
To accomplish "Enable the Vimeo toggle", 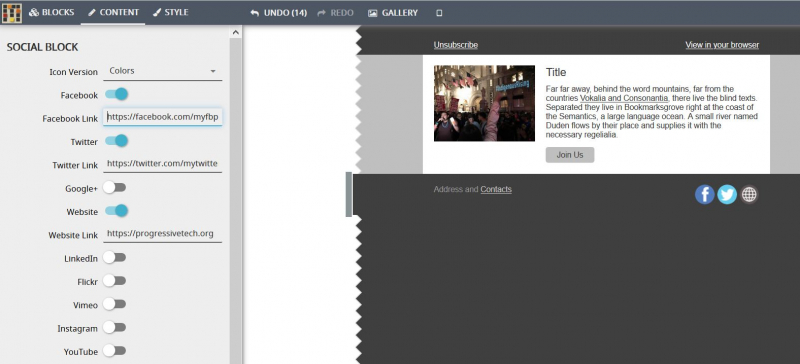I will tap(114, 304).
